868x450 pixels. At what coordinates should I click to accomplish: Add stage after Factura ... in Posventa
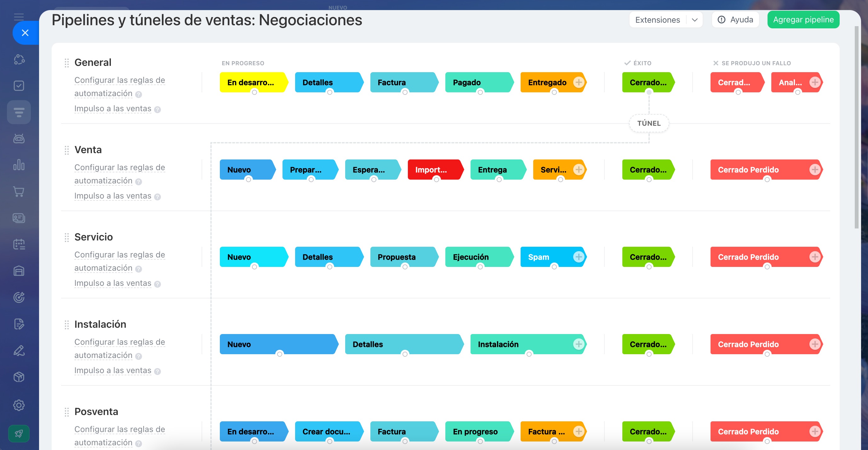coord(579,431)
